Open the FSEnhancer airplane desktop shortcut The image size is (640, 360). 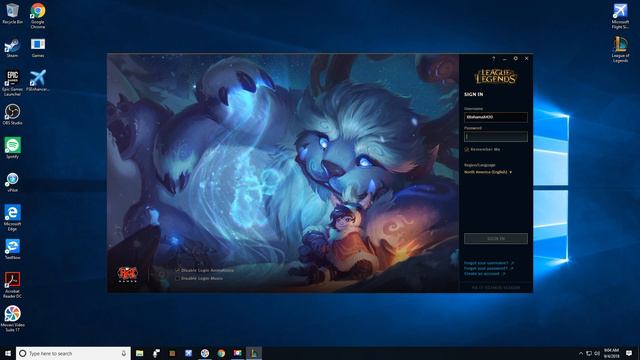click(x=38, y=80)
